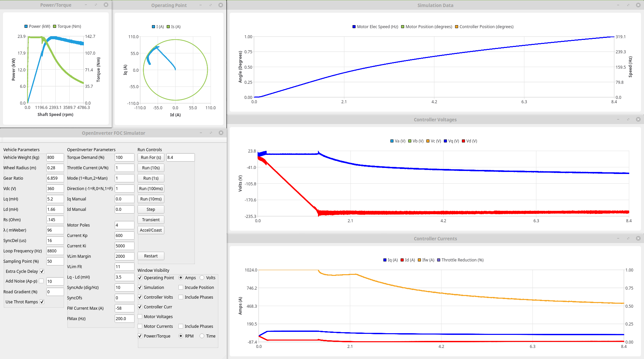Viewport: 644px width, 359px height.
Task: Enable the Add Noise checkbox
Action: click(41, 281)
